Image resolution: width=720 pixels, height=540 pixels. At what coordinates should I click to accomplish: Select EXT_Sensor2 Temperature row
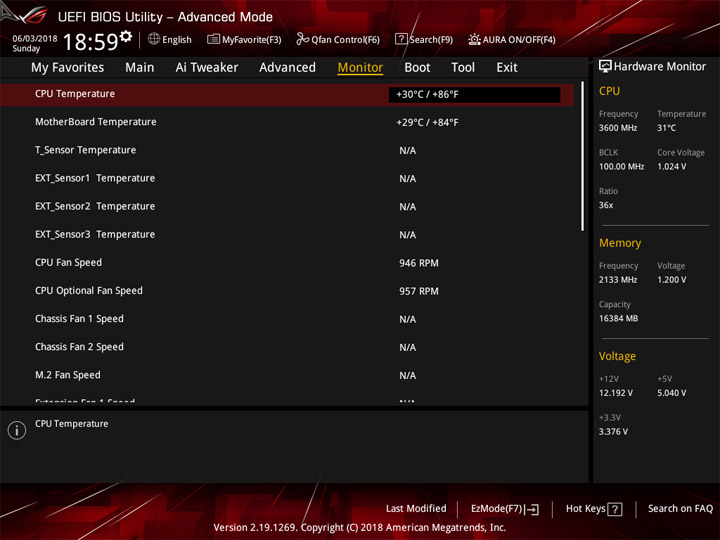(x=287, y=206)
